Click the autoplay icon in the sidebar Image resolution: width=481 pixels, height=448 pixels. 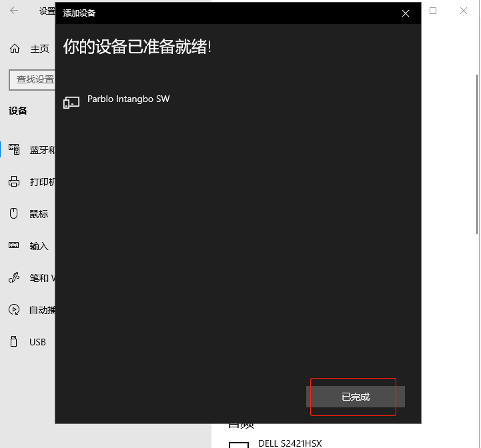point(14,309)
